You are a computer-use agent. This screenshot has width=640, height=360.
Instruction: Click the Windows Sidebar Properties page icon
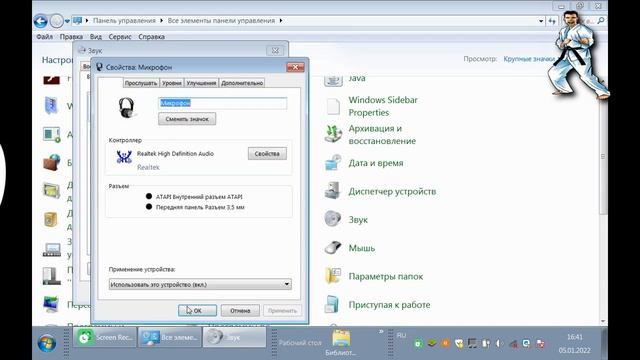click(x=333, y=106)
